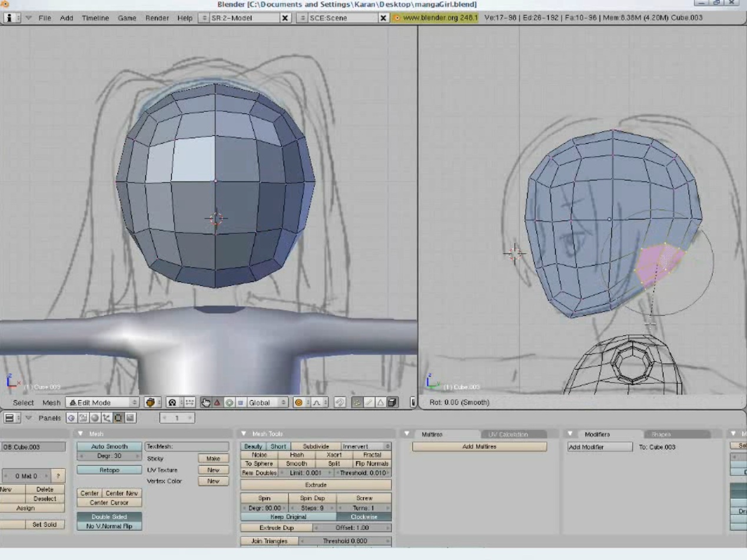
Task: Select the scale manipulator blue square icon
Action: pyautogui.click(x=240, y=402)
